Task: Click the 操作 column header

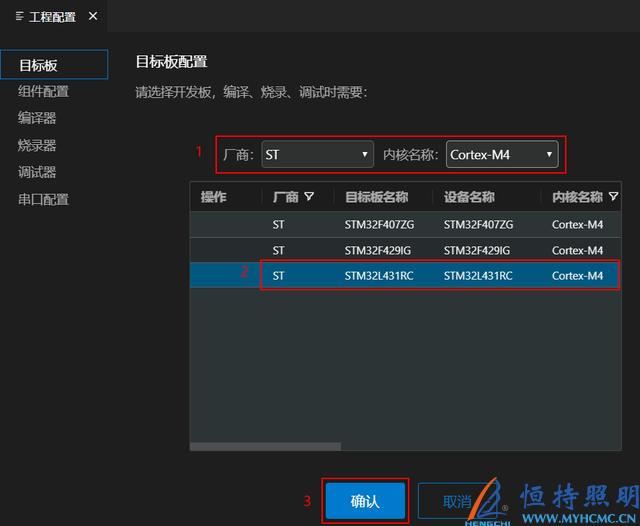Action: [x=213, y=197]
